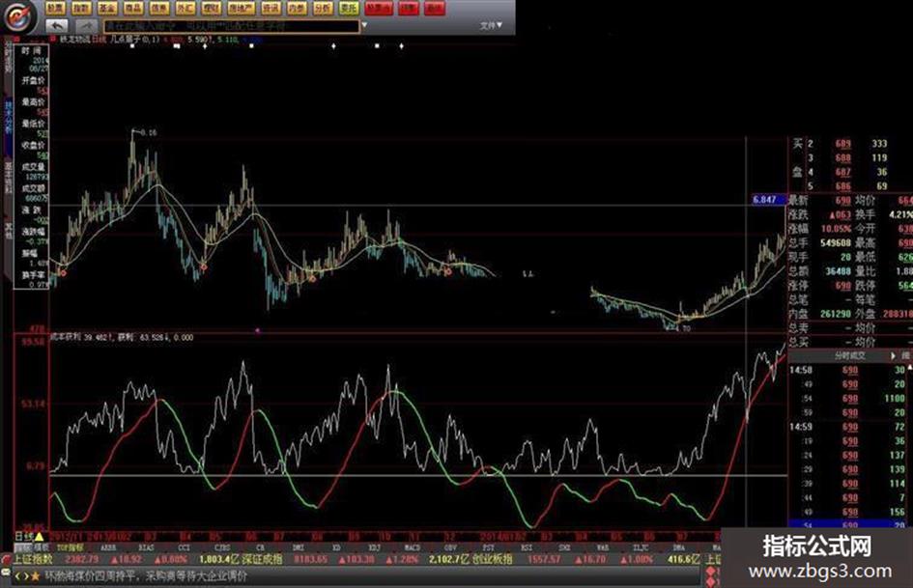The image size is (913, 588).
Task: Switch to the KDJ indicator tab
Action: coord(375,547)
